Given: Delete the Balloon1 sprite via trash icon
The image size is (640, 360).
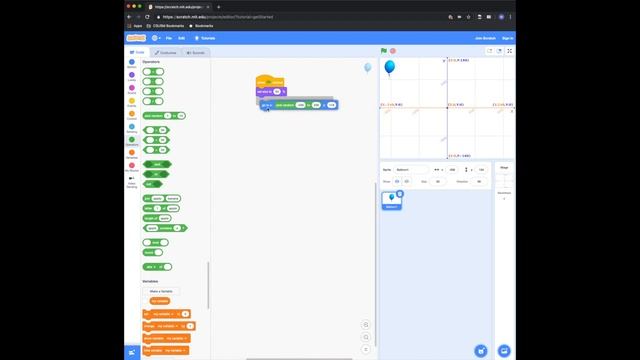Looking at the screenshot, I should (400, 194).
